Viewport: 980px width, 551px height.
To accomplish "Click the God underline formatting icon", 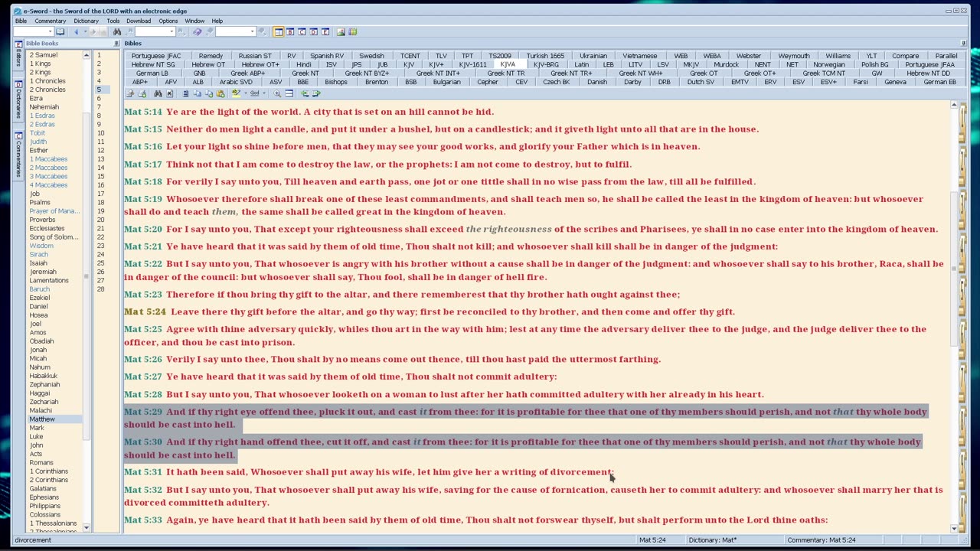I will pyautogui.click(x=254, y=93).
